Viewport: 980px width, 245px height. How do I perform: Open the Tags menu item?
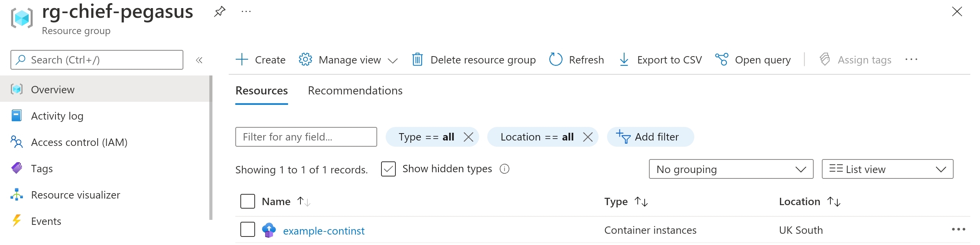(x=105, y=168)
